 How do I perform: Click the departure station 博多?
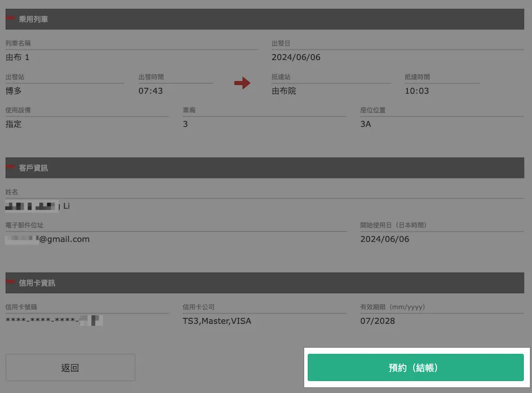(x=13, y=91)
